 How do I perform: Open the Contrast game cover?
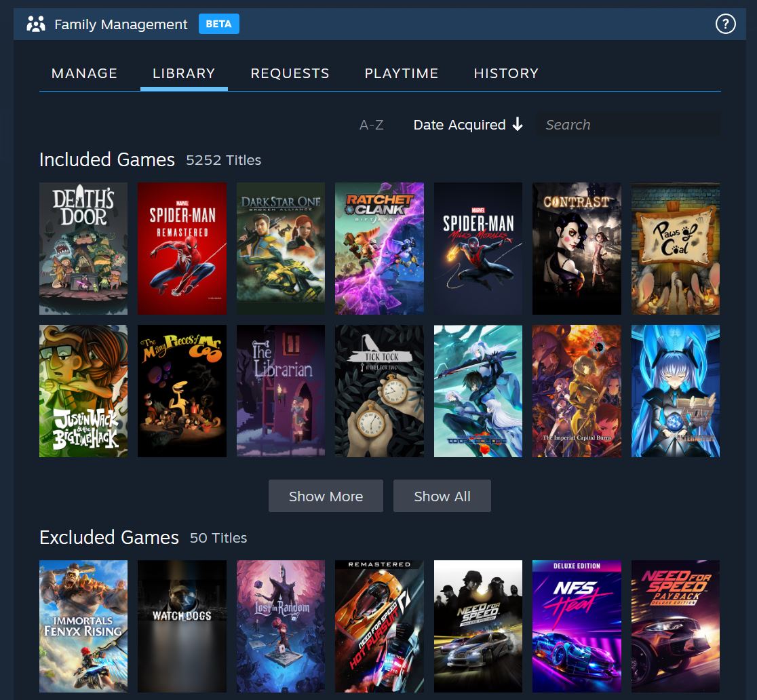[577, 249]
